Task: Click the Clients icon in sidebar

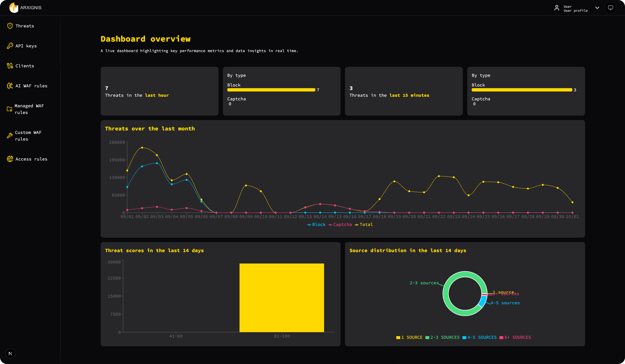Action: point(10,66)
